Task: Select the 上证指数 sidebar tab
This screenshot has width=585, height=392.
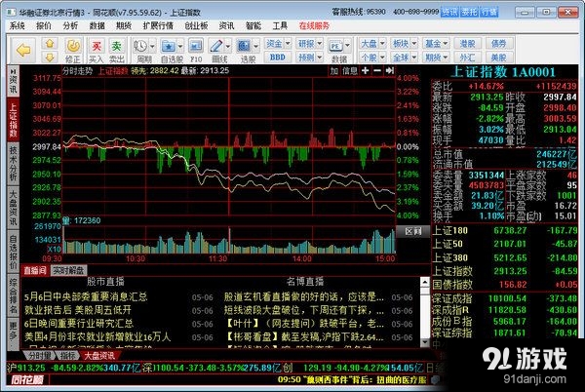Action: coord(13,119)
